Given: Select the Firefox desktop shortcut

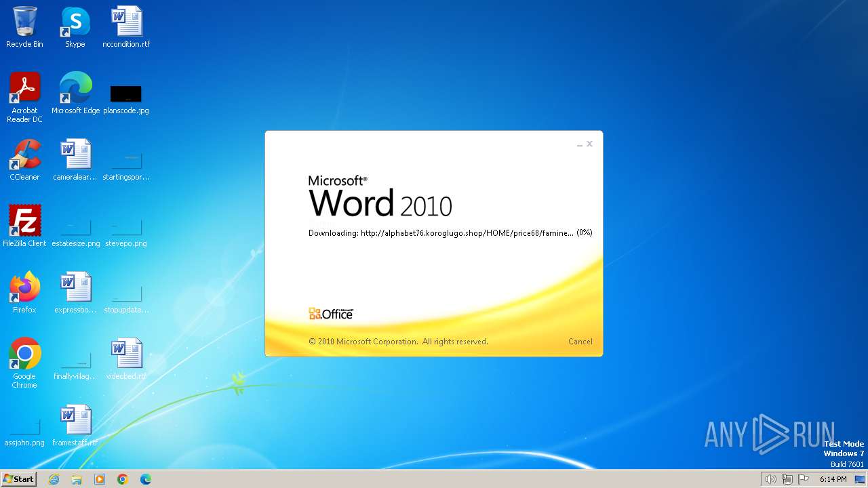Looking at the screenshot, I should click(24, 293).
